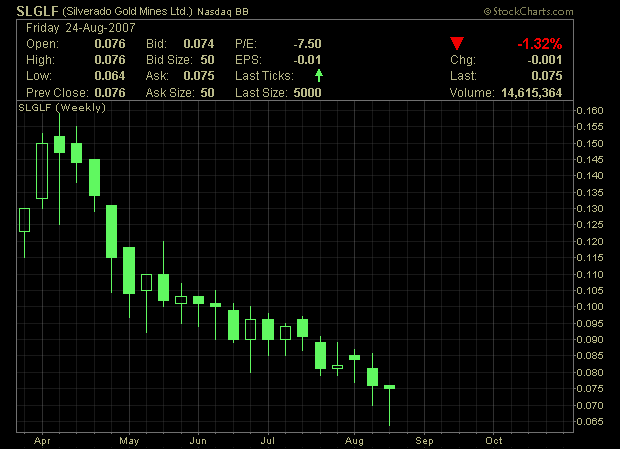Click the Jun label on the time axis
Viewport: 620px width, 449px height.
[x=198, y=441]
